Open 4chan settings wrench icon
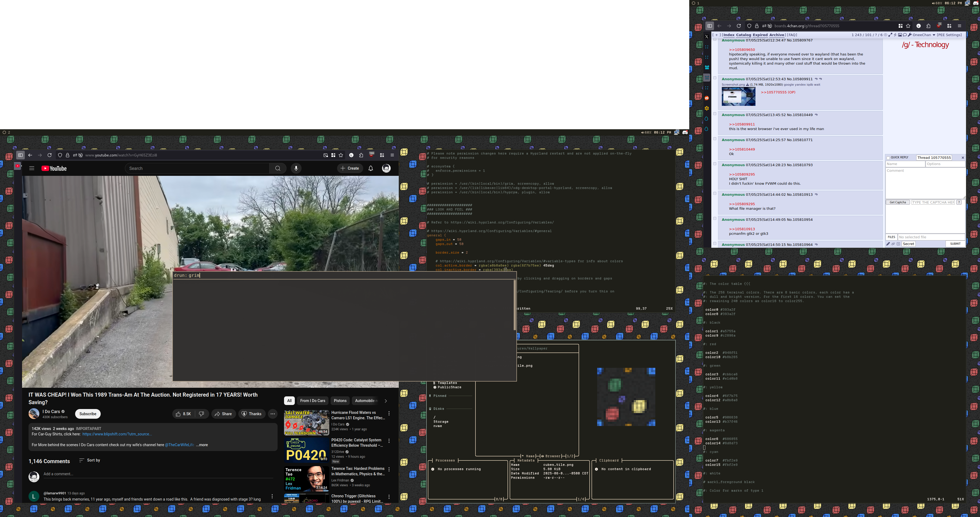This screenshot has width=980, height=517. click(910, 35)
